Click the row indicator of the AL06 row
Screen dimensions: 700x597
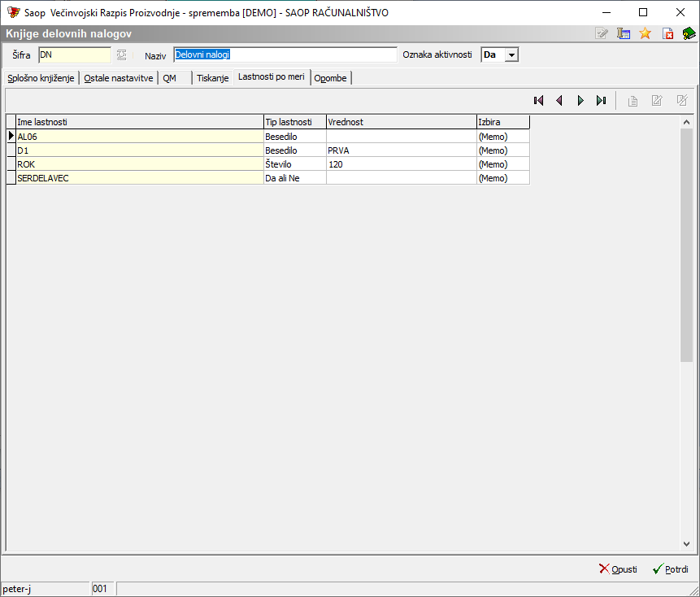(11, 136)
